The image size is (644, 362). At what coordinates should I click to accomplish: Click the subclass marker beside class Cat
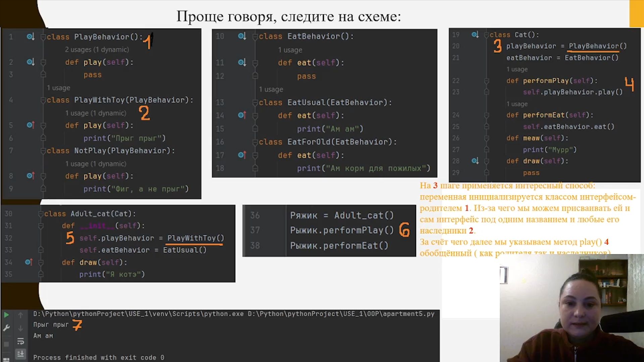click(x=475, y=35)
